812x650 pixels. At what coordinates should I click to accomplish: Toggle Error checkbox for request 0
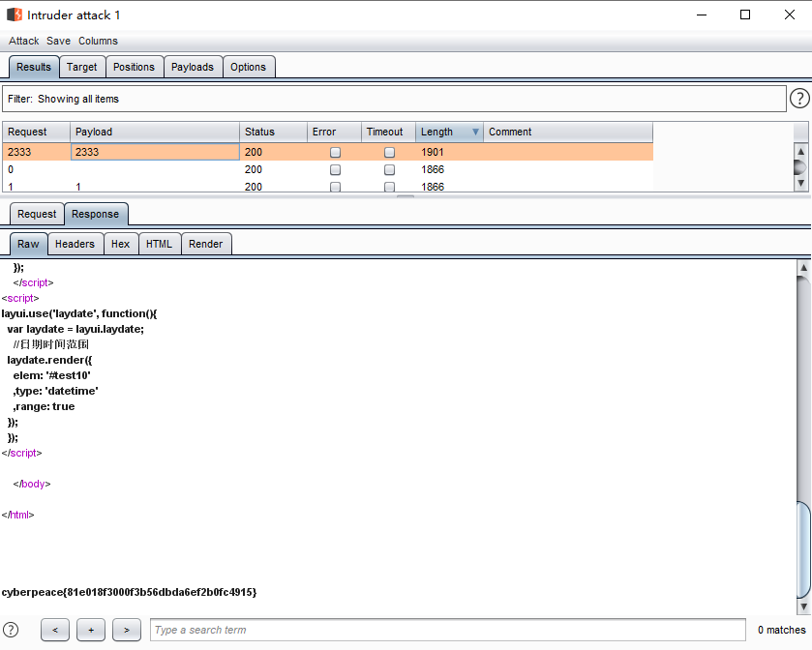coord(335,169)
